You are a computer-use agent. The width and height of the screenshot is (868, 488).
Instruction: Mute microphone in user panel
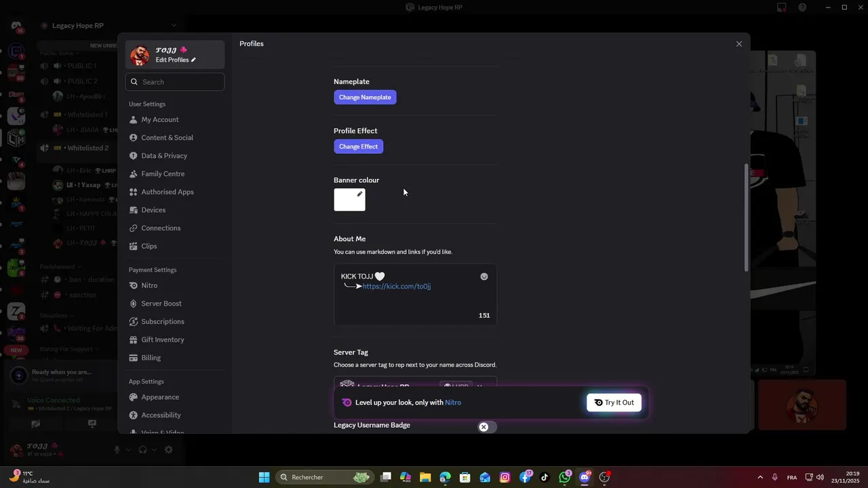point(117,450)
